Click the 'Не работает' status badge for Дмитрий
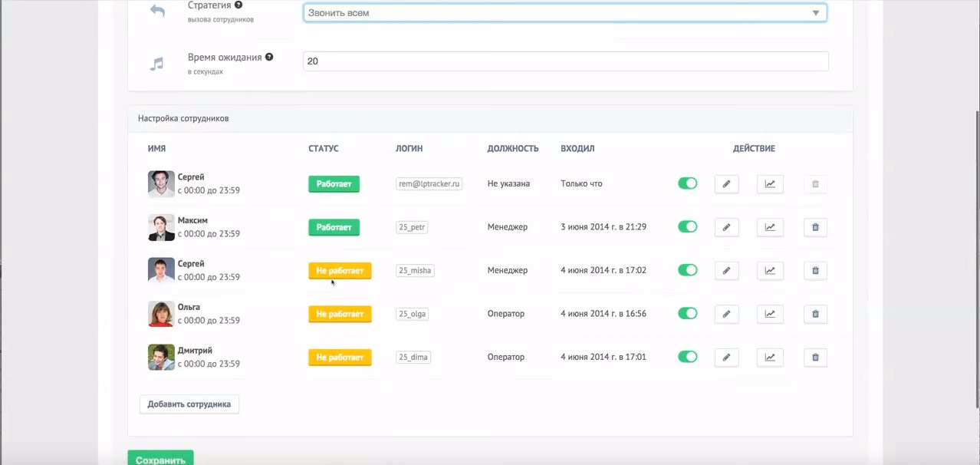980x465 pixels. [340, 358]
